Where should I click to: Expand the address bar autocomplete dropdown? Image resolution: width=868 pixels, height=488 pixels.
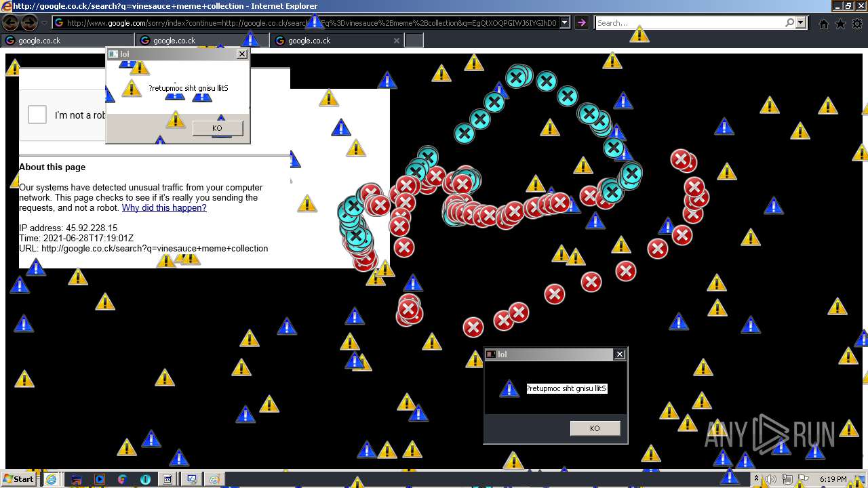click(x=564, y=23)
